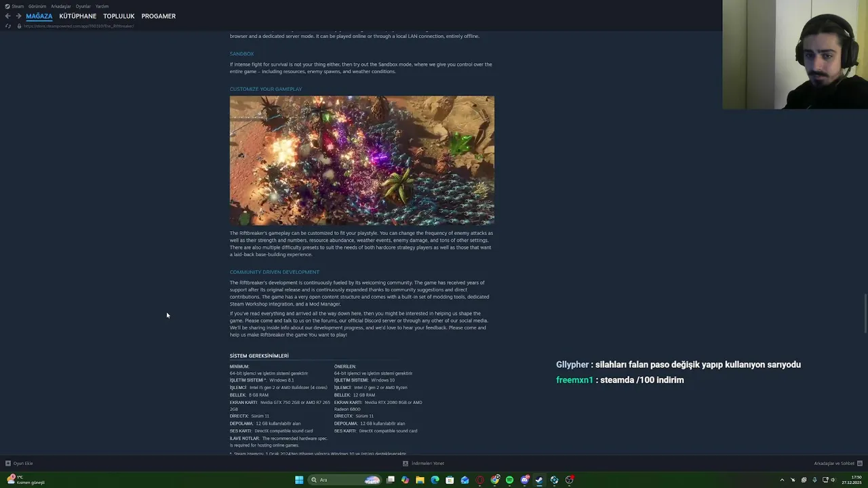Open the clock and date 17:50
Image resolution: width=868 pixels, height=488 pixels.
click(x=852, y=480)
